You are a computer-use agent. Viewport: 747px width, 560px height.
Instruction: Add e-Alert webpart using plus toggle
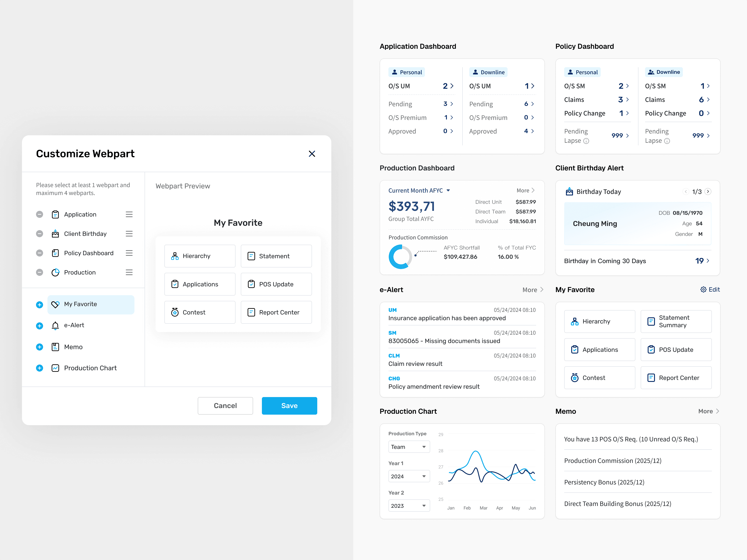(x=40, y=325)
